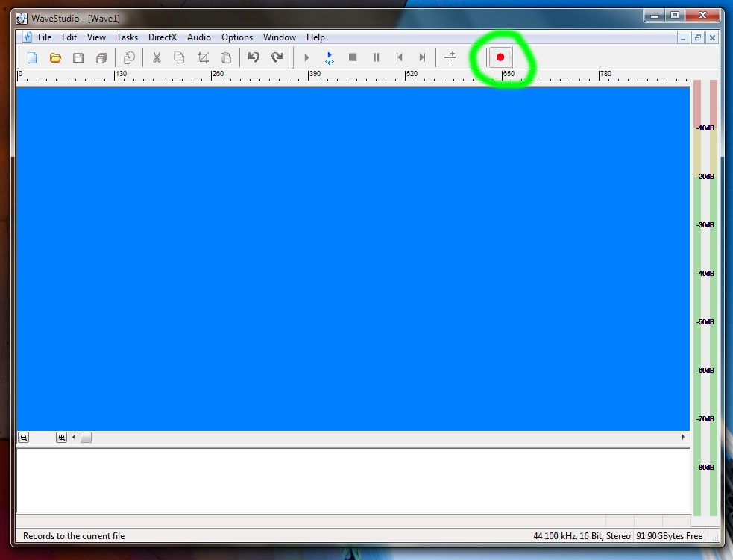Click the save all files icon
The width and height of the screenshot is (733, 560).
pyautogui.click(x=101, y=57)
